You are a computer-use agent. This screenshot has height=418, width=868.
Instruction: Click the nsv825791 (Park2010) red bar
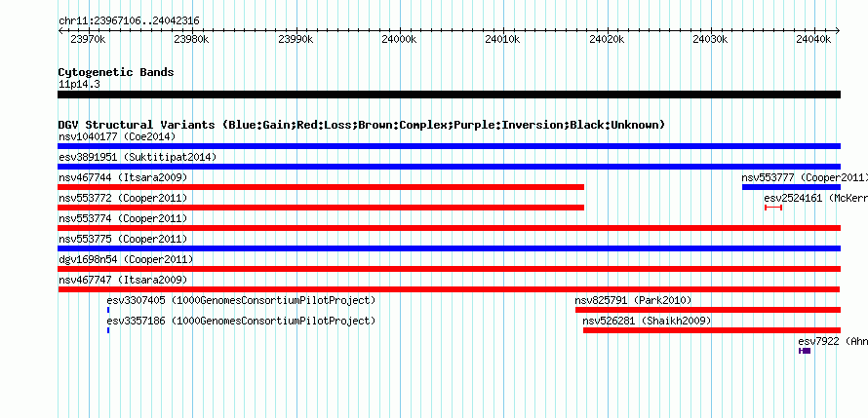coord(708,310)
